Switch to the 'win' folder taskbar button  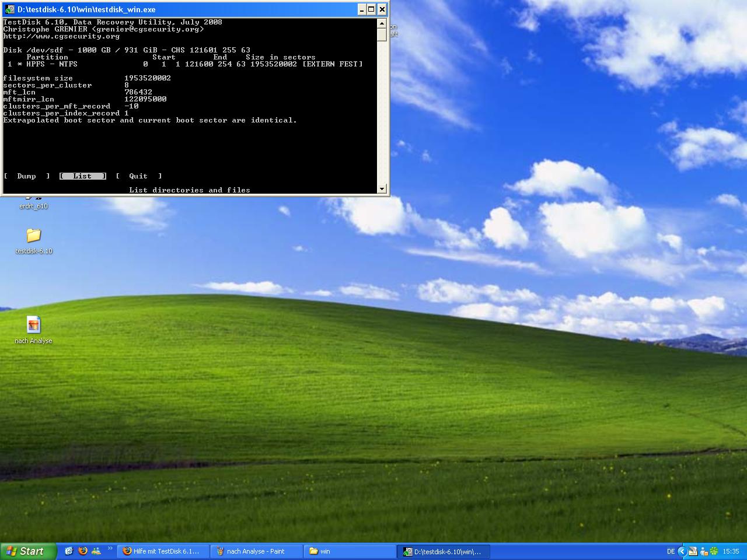(x=350, y=551)
